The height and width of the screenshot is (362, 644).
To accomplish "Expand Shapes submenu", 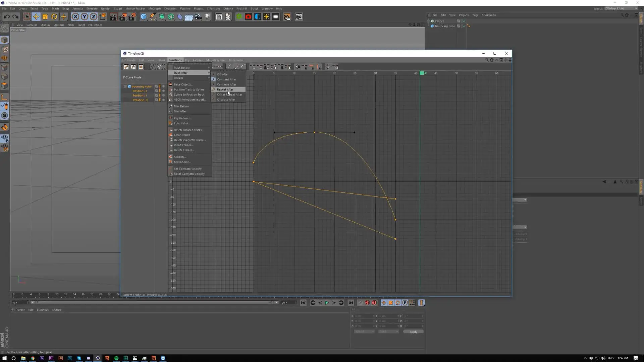I will coord(190,78).
